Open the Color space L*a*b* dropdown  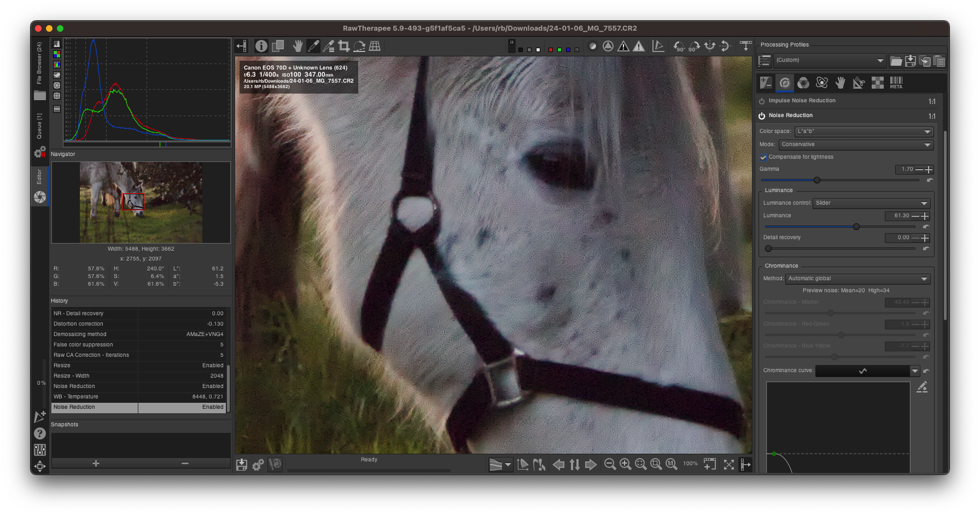[x=864, y=131]
